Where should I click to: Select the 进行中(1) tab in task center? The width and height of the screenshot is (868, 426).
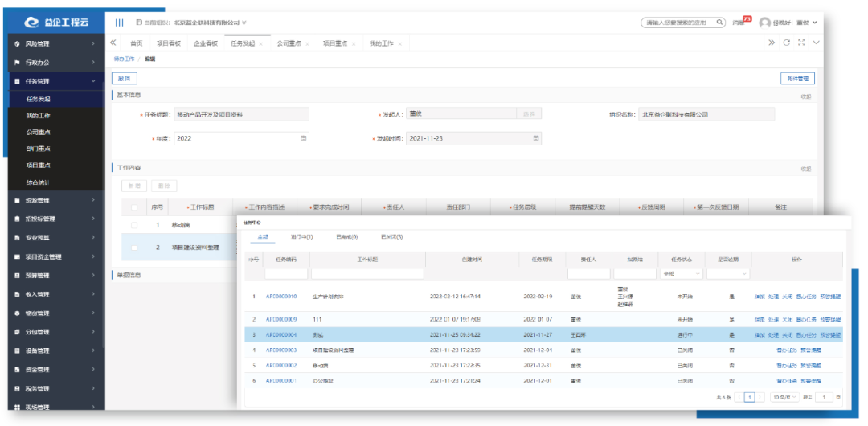click(301, 236)
